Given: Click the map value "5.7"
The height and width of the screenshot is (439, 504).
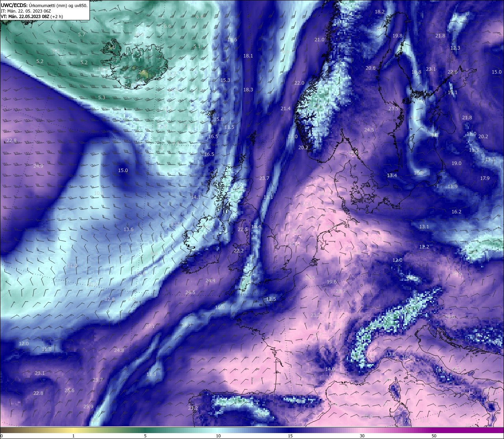Looking at the screenshot, I should [82, 35].
